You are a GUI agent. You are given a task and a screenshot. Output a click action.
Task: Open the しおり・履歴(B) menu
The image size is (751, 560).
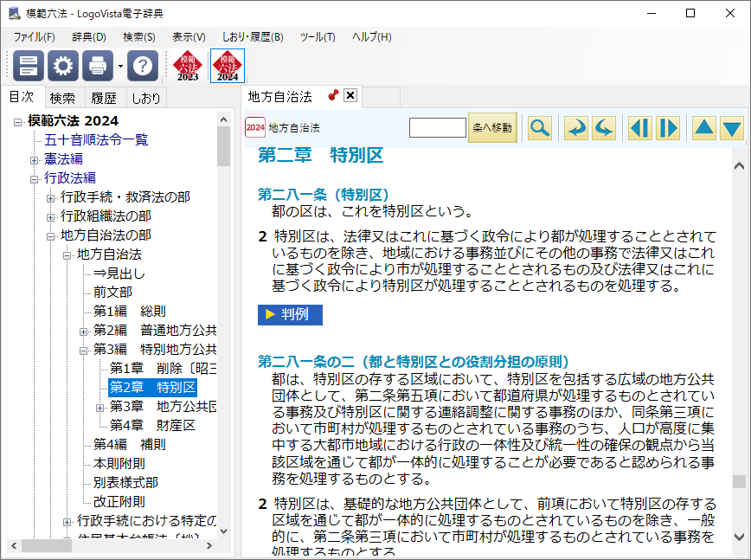click(253, 37)
